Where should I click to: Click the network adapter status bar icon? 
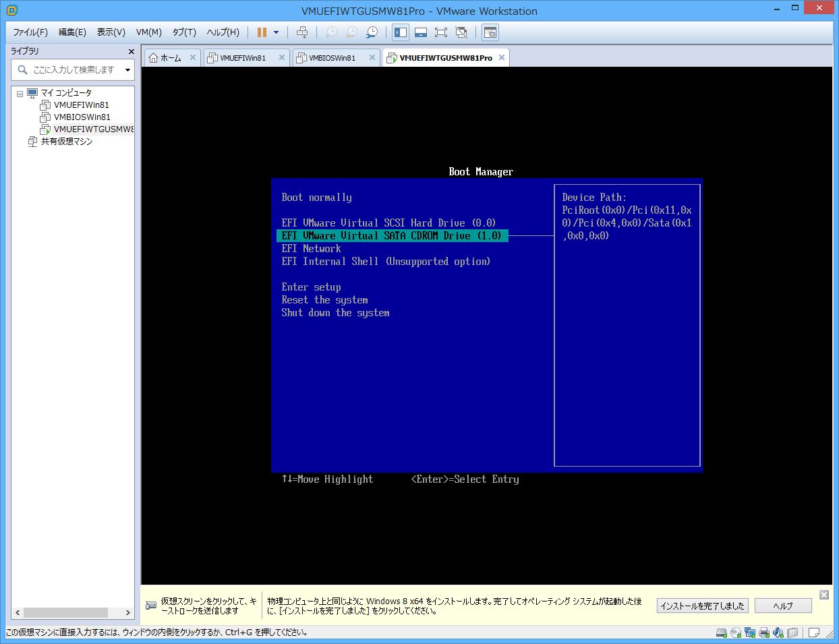(750, 633)
